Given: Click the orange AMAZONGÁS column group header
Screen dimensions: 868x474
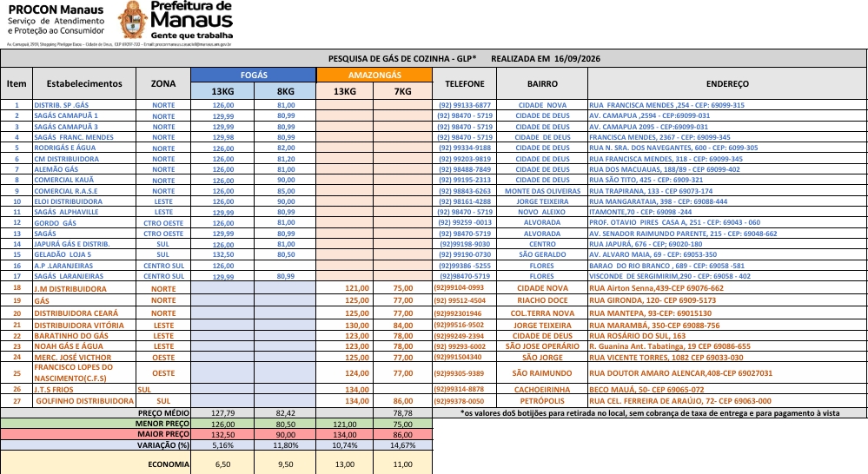Looking at the screenshot, I should tap(374, 75).
